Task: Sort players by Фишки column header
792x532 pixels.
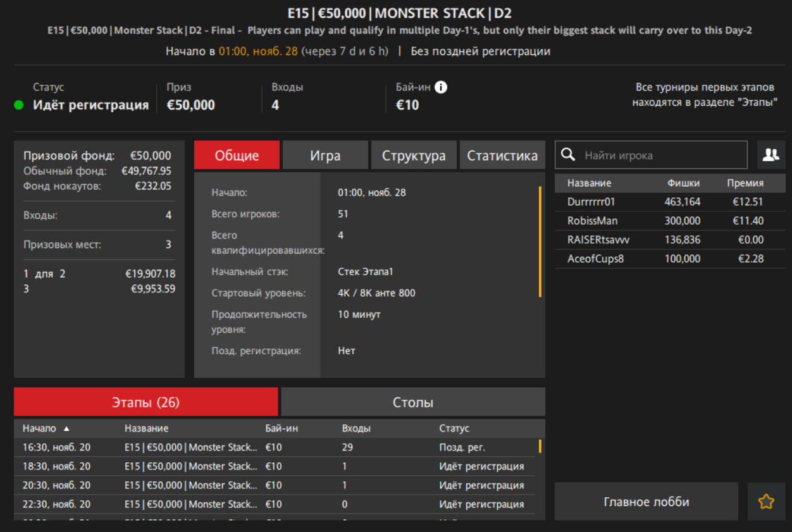Action: point(683,183)
